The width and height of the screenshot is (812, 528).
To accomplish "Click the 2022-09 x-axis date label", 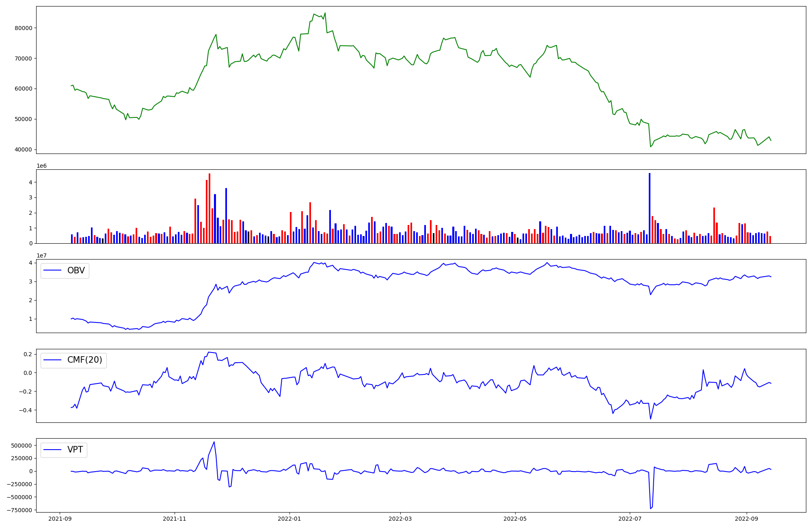I will (746, 518).
